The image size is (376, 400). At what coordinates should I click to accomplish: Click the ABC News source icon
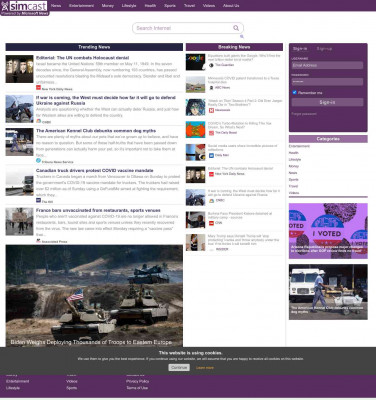(x=211, y=88)
